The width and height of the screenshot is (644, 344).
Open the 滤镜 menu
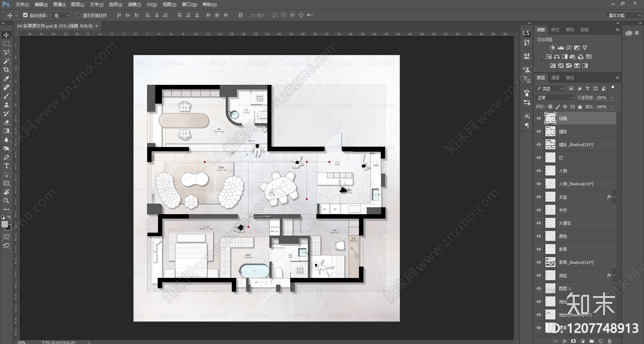(134, 4)
